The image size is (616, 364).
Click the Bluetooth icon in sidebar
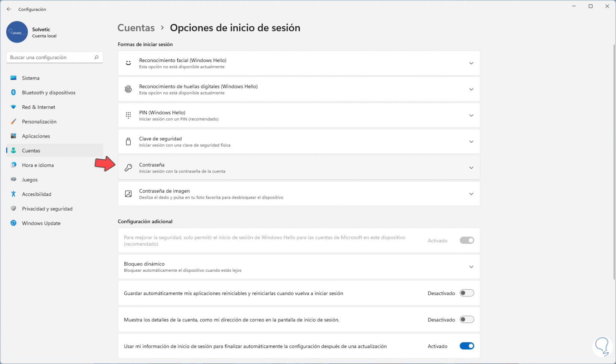pyautogui.click(x=13, y=93)
